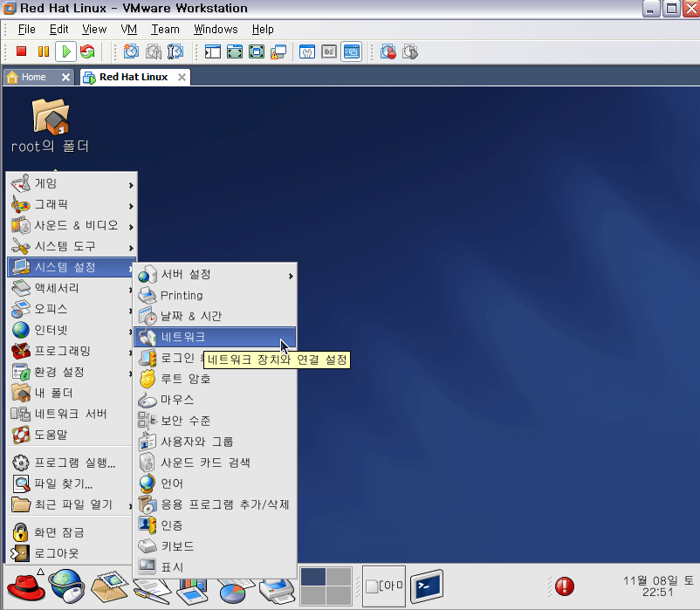
Task: Start recording with the record toolbar icon
Action: click(388, 51)
